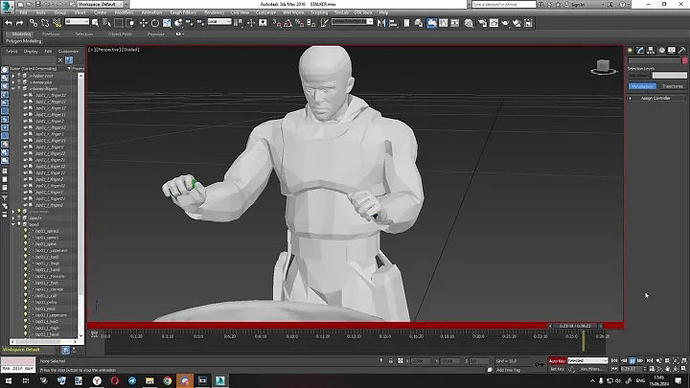Open the Graph Editors menu

click(x=183, y=13)
